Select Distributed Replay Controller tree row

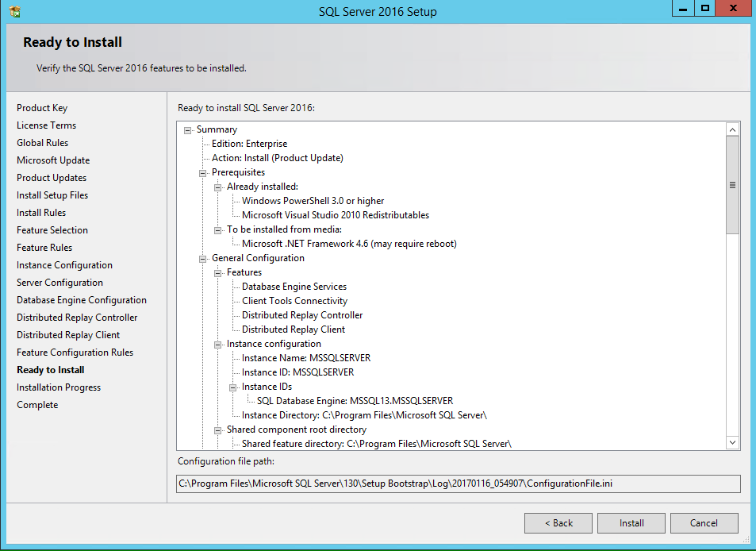click(302, 315)
